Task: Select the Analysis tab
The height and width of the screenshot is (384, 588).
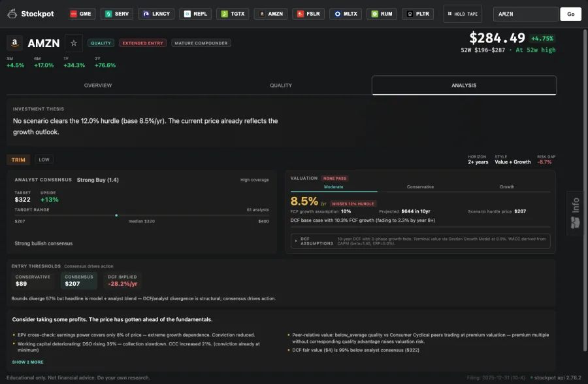Action: point(464,85)
